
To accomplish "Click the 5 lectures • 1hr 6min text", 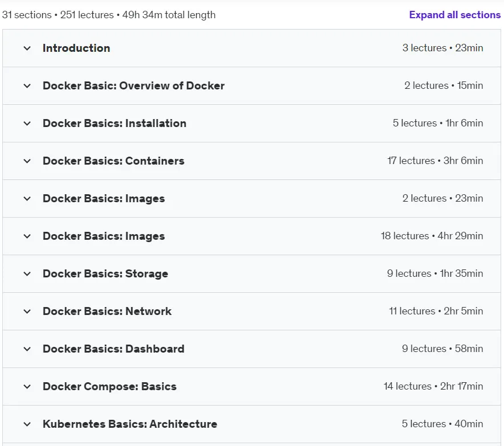I will pos(438,123).
